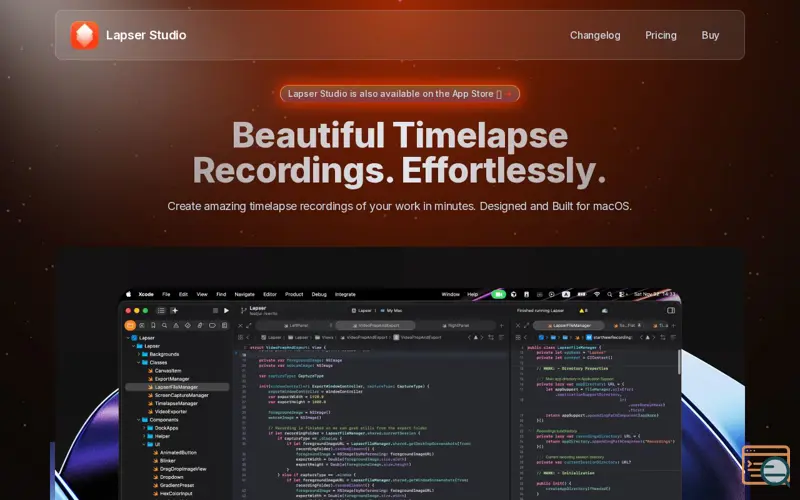Open the Window menu
This screenshot has height=500, width=800.
tap(451, 294)
